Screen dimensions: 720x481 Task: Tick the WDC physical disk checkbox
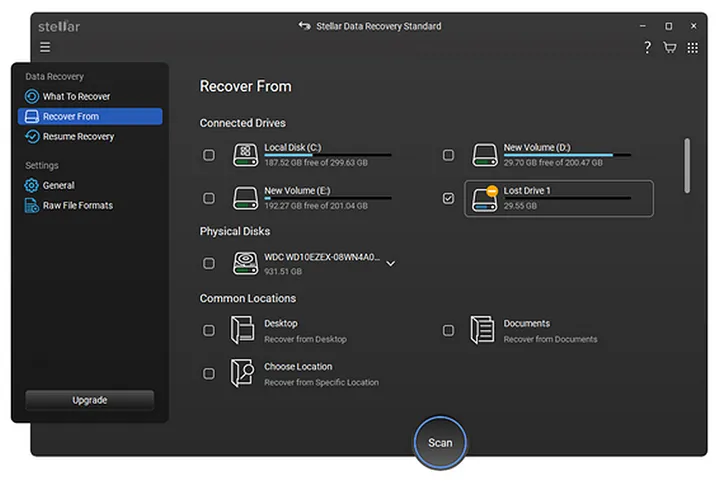tap(209, 264)
